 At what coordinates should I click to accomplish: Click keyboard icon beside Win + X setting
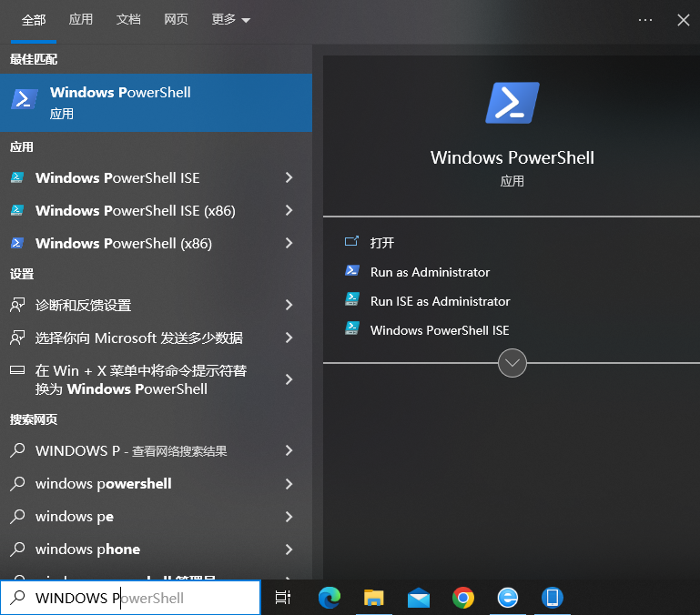(x=17, y=370)
